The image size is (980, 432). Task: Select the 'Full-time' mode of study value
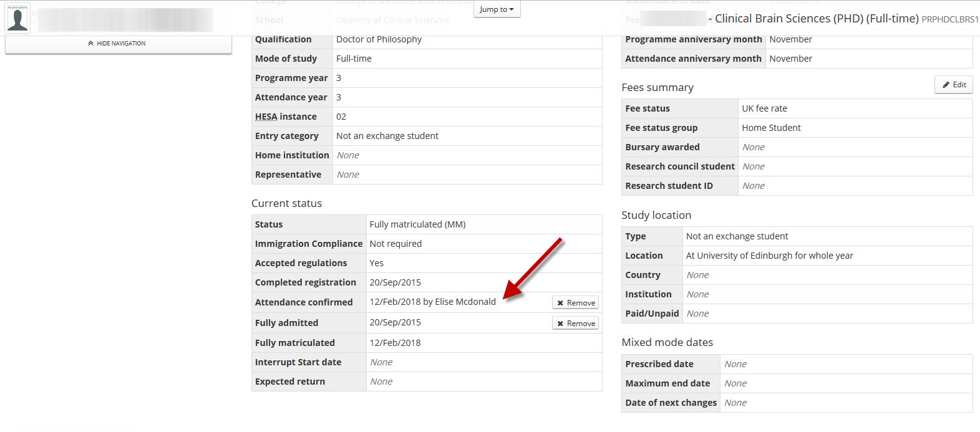[354, 59]
